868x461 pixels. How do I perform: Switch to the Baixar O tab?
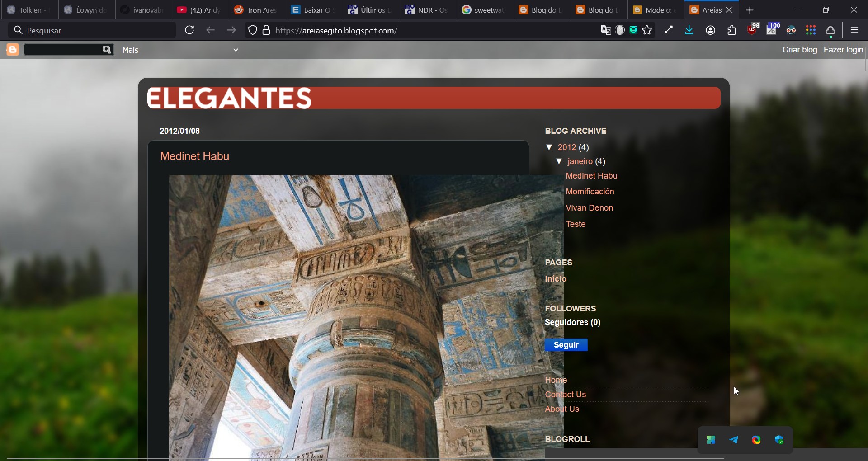tap(313, 10)
